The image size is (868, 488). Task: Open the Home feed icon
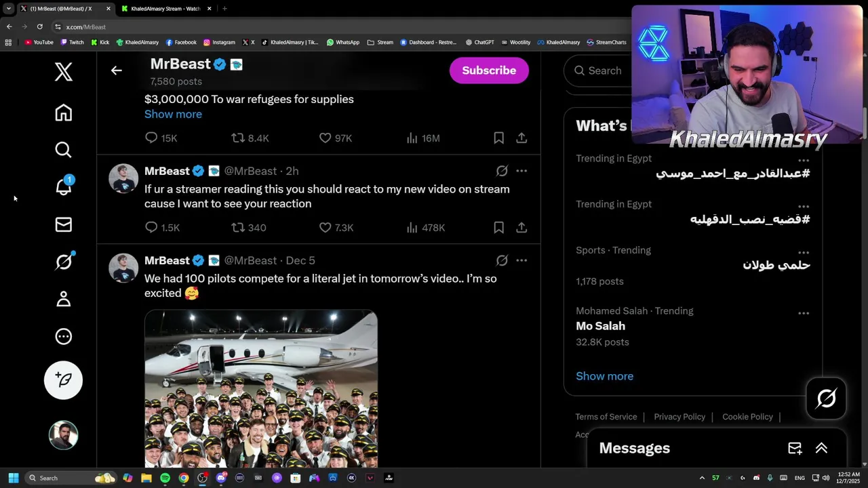[x=64, y=113]
